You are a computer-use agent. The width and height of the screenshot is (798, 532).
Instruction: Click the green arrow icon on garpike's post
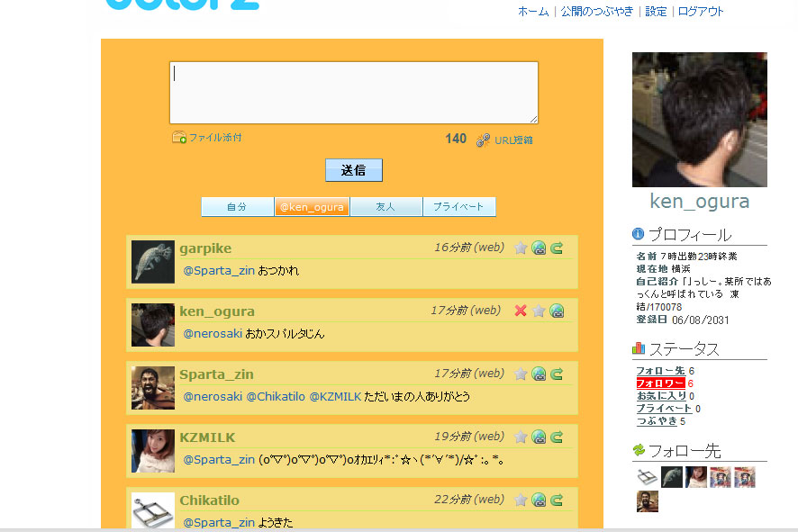557,248
